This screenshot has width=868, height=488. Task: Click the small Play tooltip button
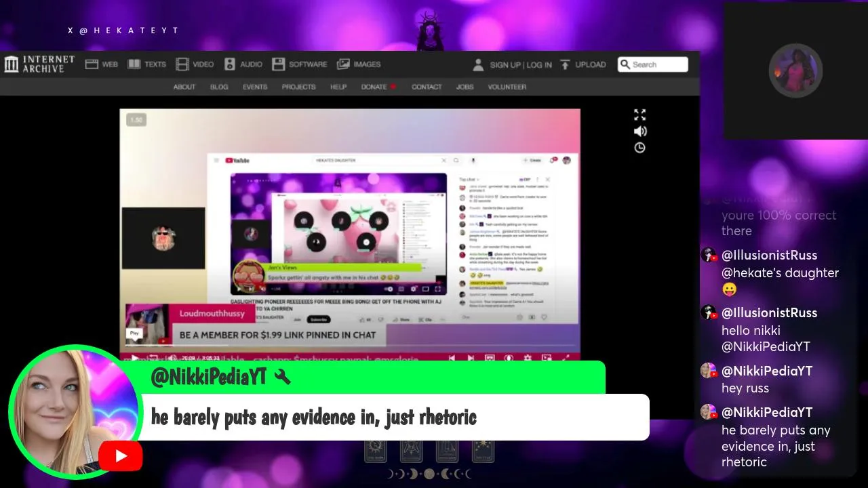(x=134, y=333)
